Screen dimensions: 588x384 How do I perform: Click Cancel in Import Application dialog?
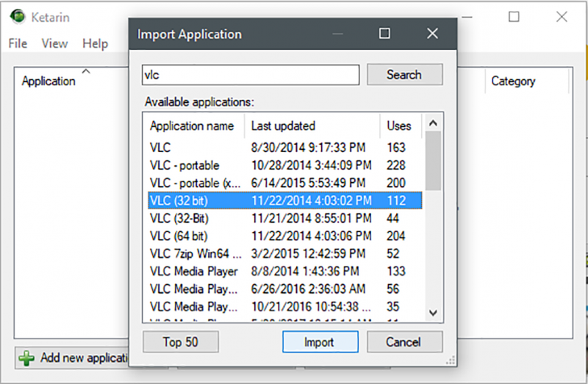[x=404, y=342]
